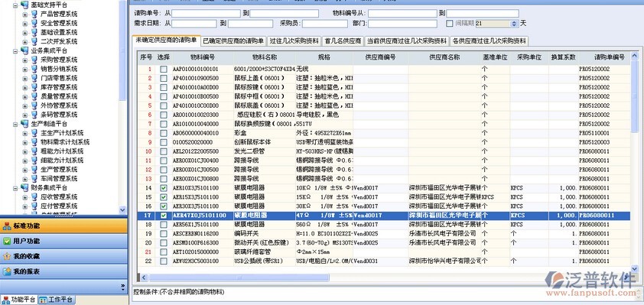Switch to 过往几次采购资料 tab
The image size is (644, 305).
[x=294, y=41]
